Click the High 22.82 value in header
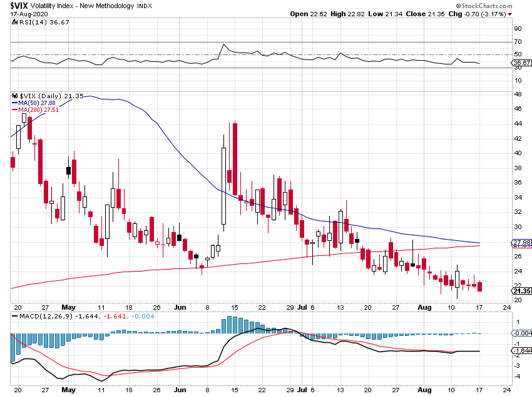 pos(347,14)
